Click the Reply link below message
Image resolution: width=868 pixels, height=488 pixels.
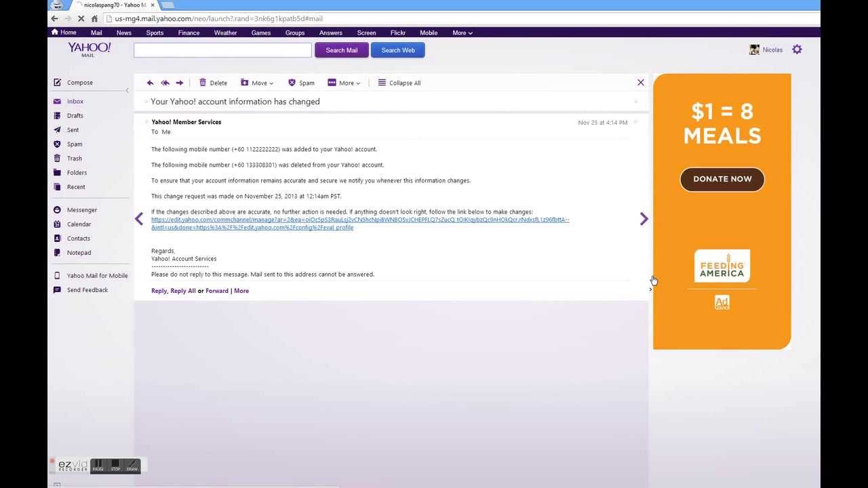[159, 291]
